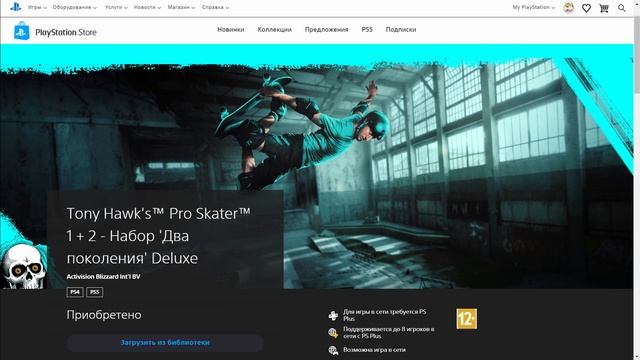Click 'Возможна игра в сети' text
The width and height of the screenshot is (640, 360).
point(374,350)
